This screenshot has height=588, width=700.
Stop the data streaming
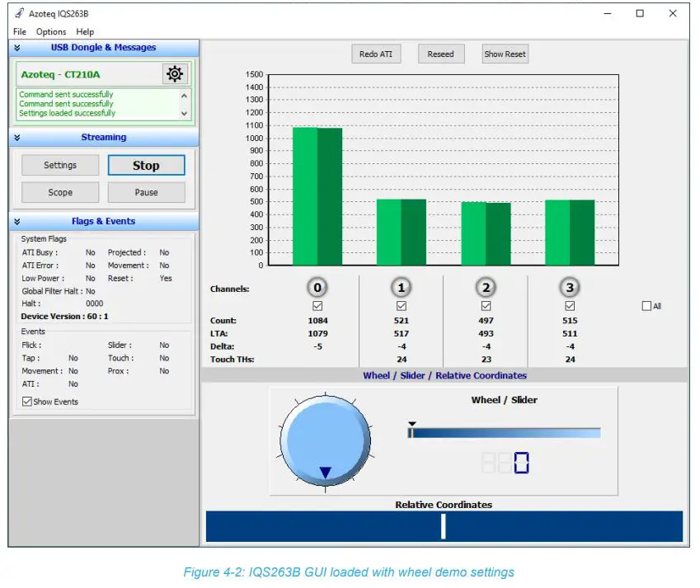point(146,165)
